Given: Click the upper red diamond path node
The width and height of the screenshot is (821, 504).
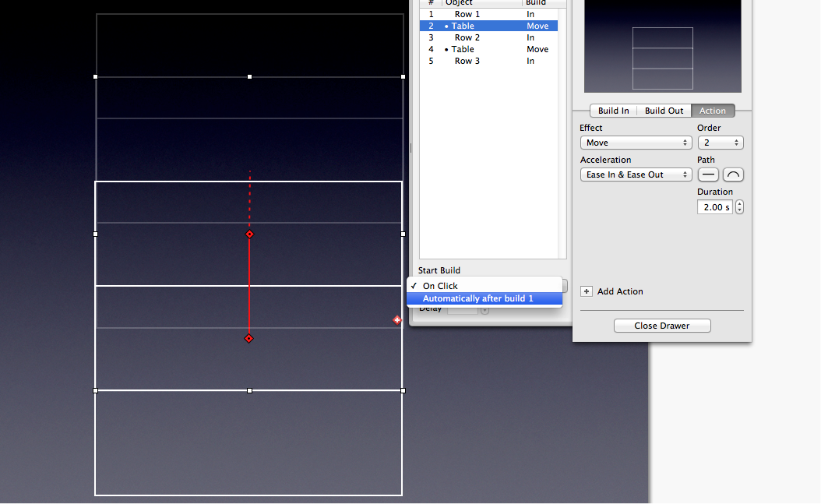Looking at the screenshot, I should tap(249, 234).
